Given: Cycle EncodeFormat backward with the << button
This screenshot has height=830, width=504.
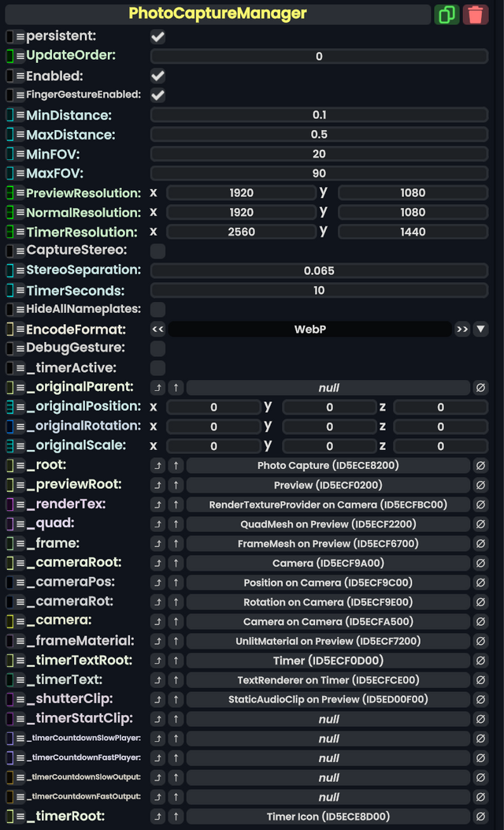Looking at the screenshot, I should 157,329.
